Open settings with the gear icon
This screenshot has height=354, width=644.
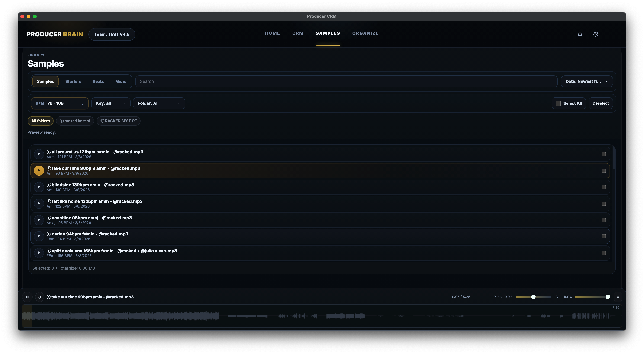tap(596, 34)
